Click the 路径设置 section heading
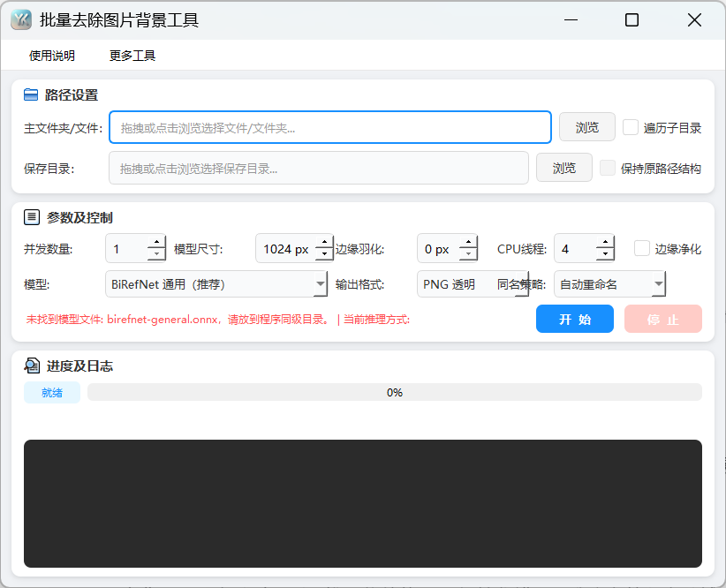Viewport: 726px width, 588px height. pyautogui.click(x=72, y=95)
